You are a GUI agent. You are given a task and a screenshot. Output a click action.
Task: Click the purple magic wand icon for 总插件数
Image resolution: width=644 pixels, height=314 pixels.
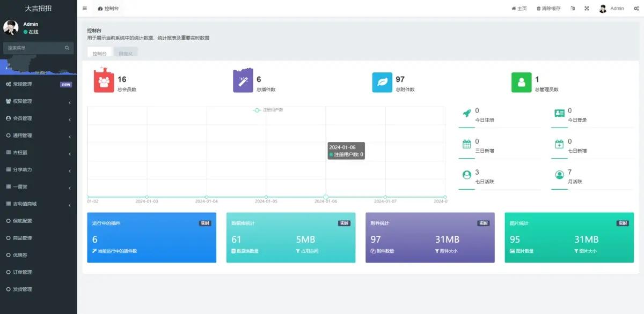[x=243, y=81]
